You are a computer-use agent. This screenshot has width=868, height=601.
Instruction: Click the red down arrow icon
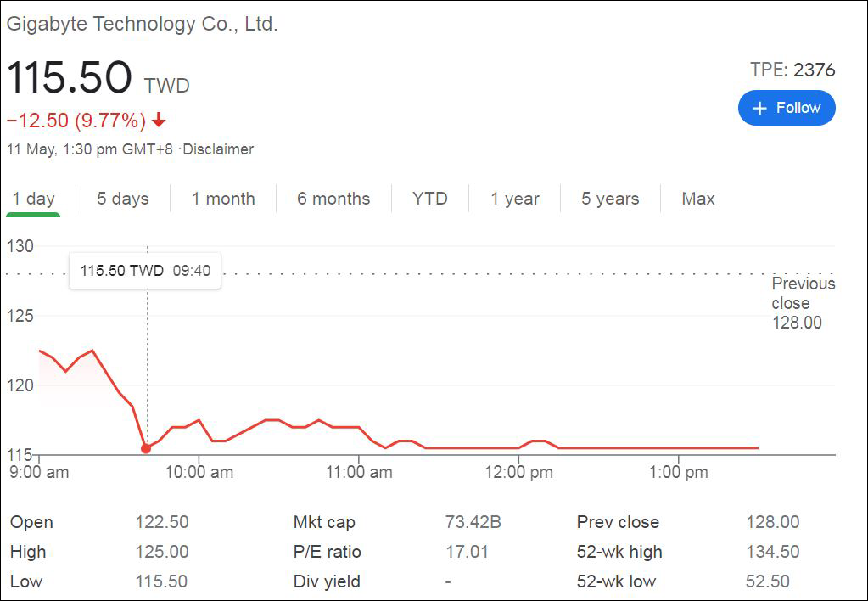point(159,121)
